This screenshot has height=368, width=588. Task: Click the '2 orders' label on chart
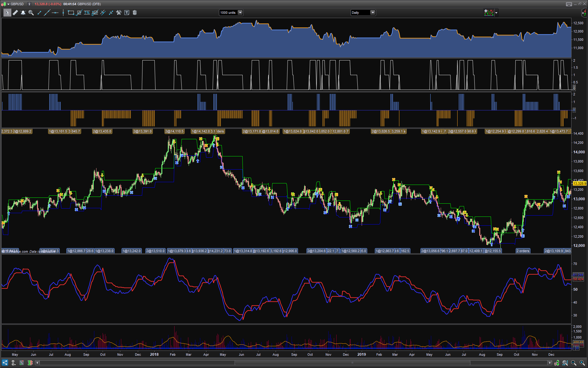point(523,251)
